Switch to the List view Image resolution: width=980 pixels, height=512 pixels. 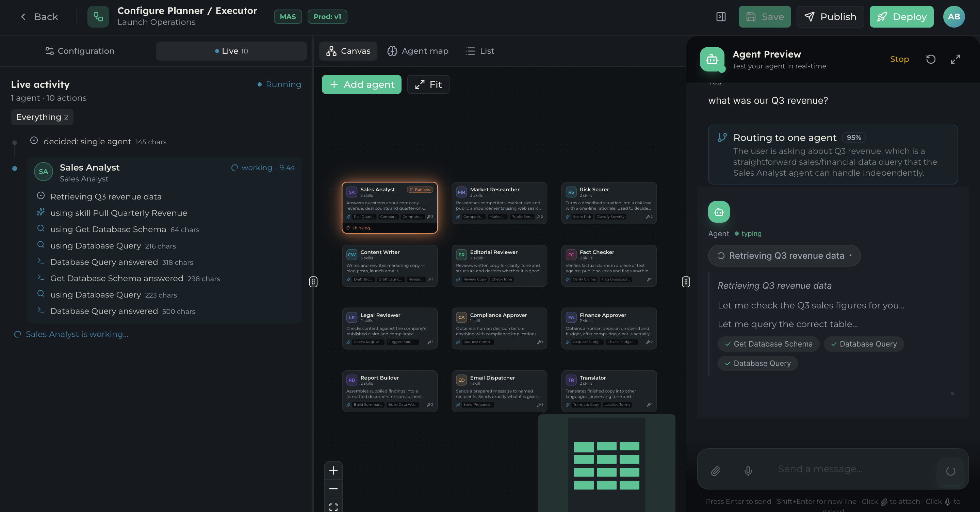[x=480, y=51]
